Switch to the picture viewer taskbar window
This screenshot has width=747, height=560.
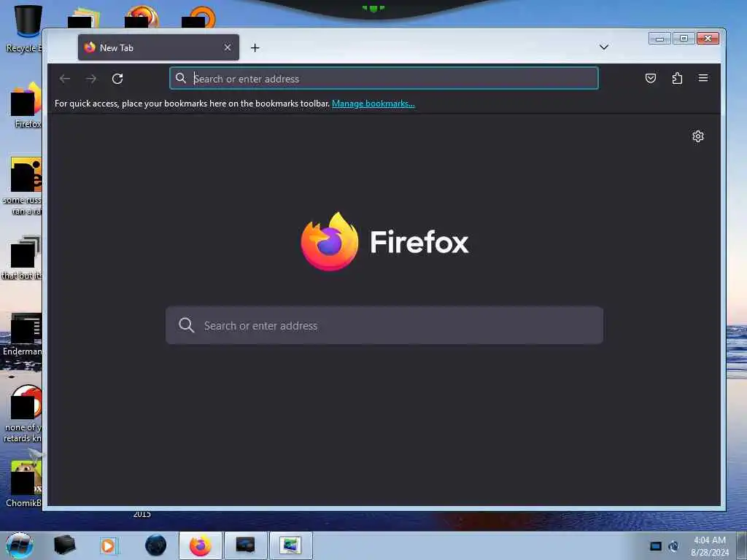290,545
